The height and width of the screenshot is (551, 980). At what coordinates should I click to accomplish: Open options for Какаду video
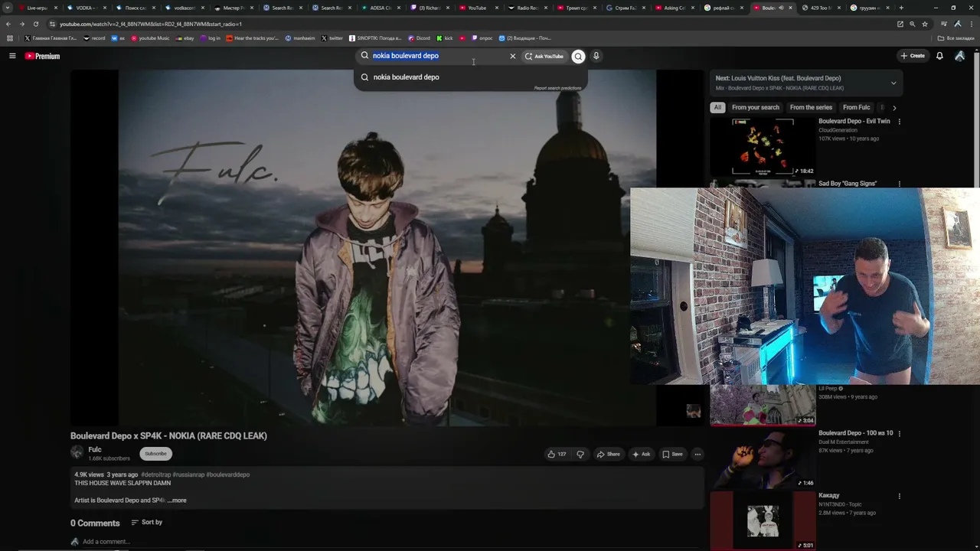899,496
